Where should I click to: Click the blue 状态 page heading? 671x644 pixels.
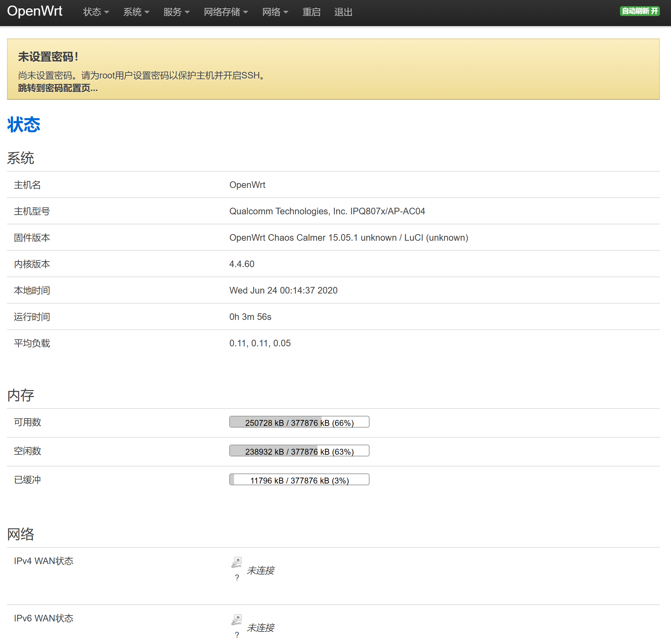[x=24, y=124]
